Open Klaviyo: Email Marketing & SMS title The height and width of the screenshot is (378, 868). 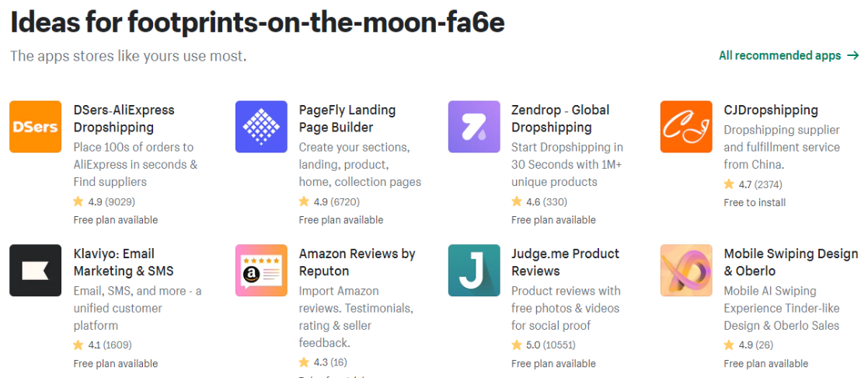(x=124, y=262)
